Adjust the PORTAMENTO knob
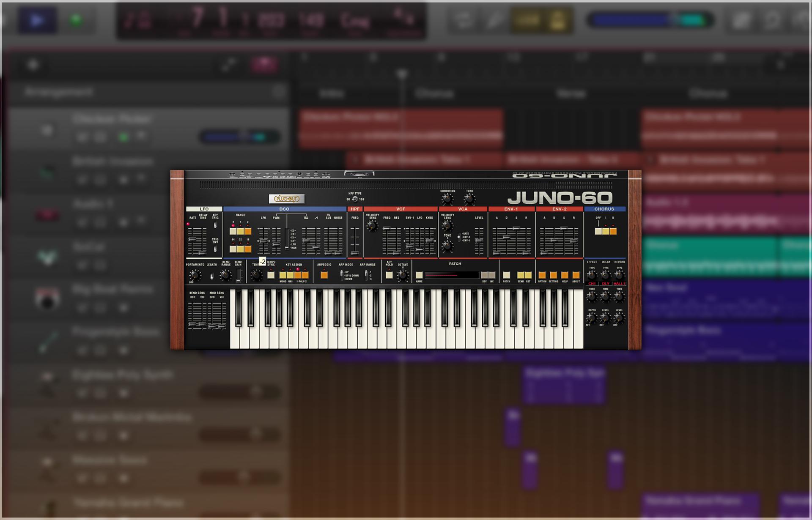This screenshot has height=520, width=812. [195, 275]
